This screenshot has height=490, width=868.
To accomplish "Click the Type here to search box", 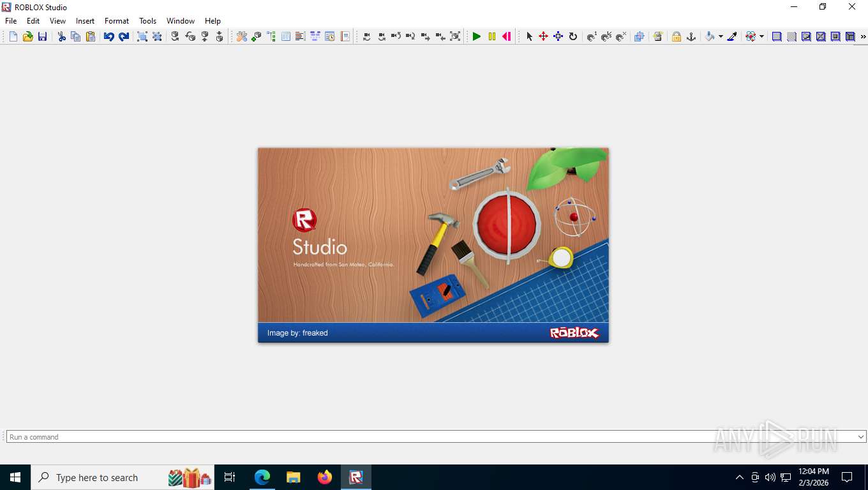I will [x=123, y=477].
